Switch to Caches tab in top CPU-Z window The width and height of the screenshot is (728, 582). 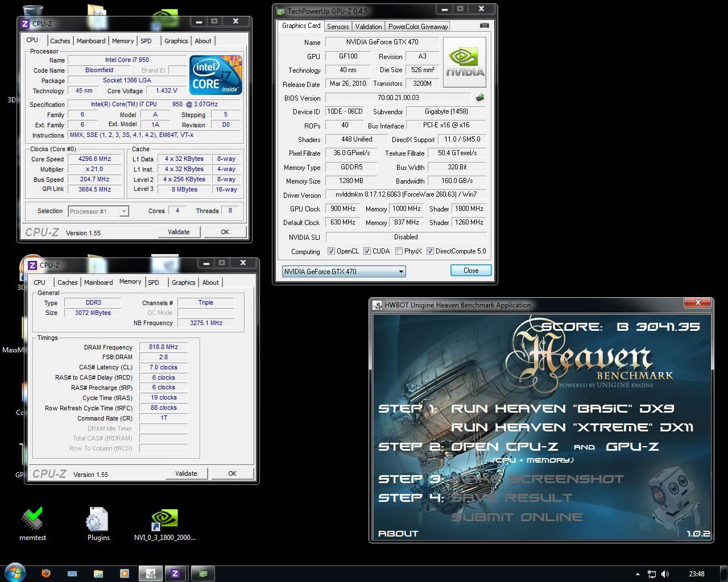(60, 41)
